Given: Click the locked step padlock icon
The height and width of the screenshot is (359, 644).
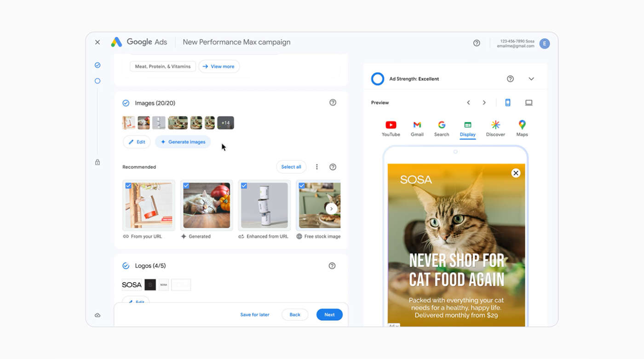Looking at the screenshot, I should tap(98, 162).
